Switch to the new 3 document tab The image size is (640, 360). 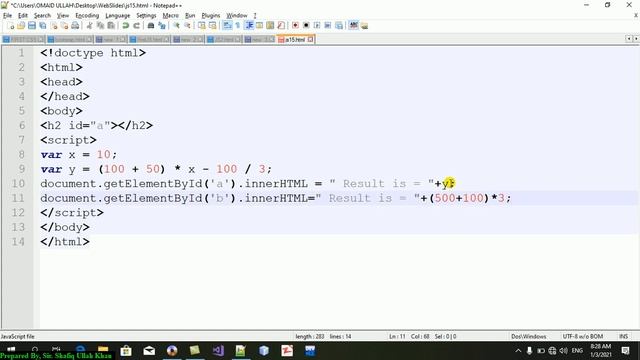click(259, 40)
